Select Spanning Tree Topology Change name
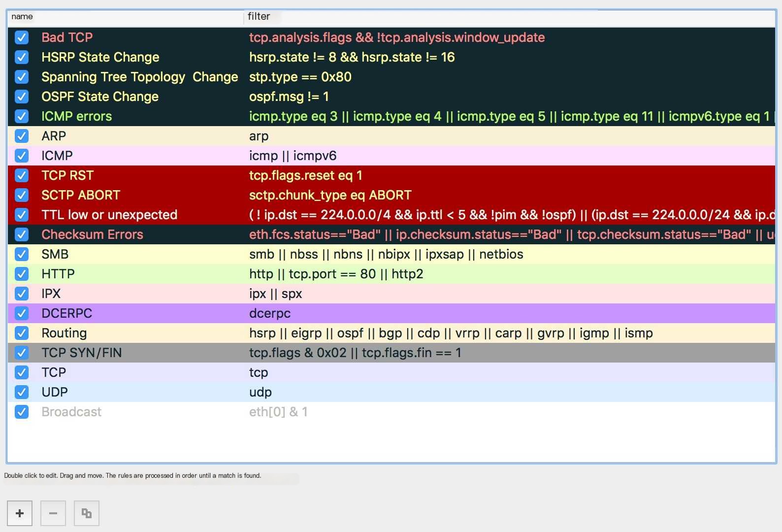 pos(140,77)
